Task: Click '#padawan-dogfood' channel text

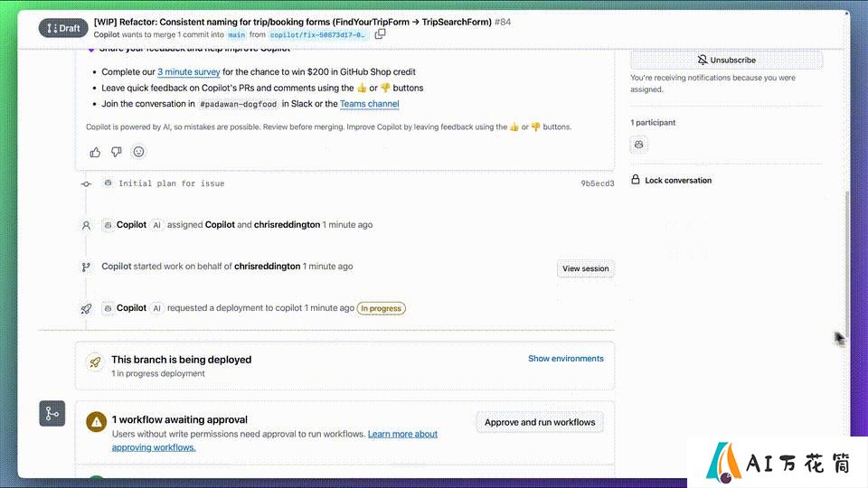Action: [238, 104]
